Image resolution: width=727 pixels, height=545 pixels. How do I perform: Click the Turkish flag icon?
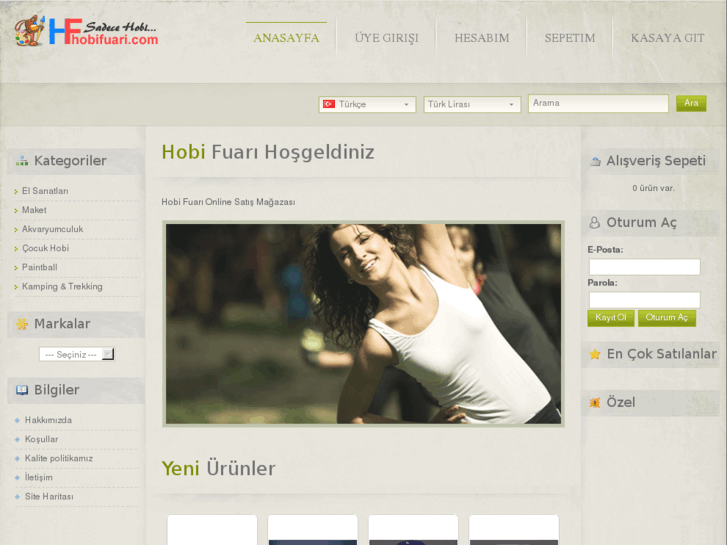coord(329,104)
